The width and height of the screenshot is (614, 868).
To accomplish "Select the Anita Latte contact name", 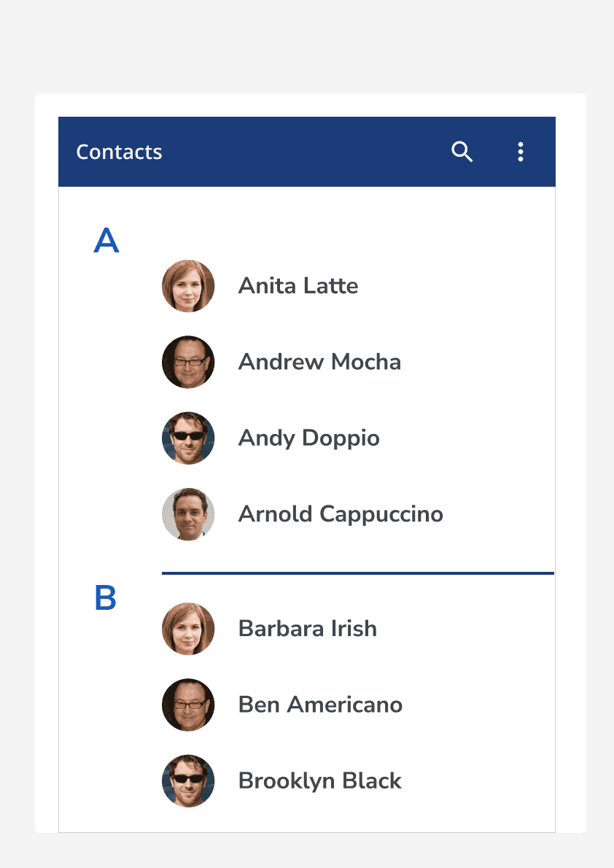I will pyautogui.click(x=298, y=286).
